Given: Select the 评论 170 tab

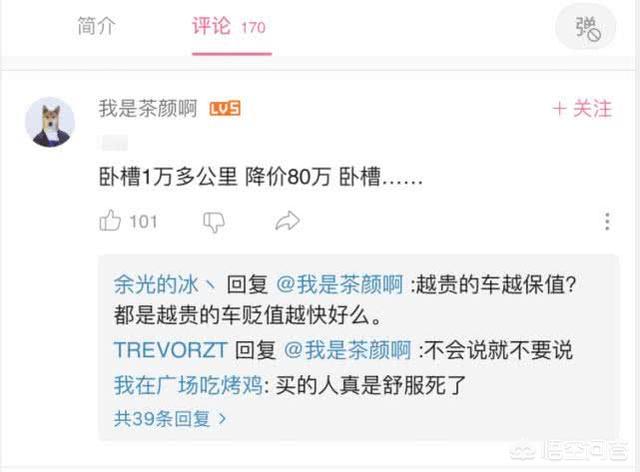Looking at the screenshot, I should click(229, 27).
